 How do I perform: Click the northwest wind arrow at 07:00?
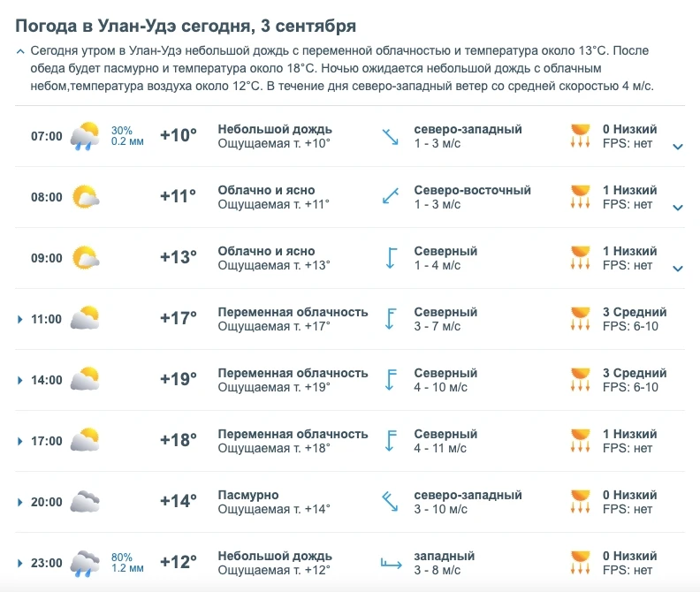click(x=390, y=137)
